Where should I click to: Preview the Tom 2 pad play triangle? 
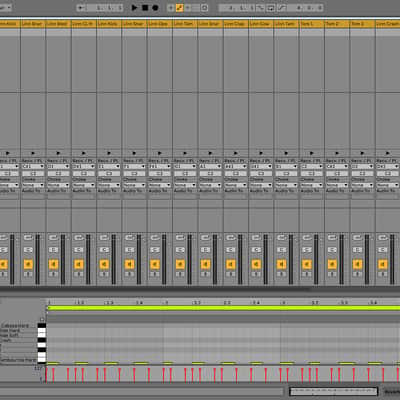(x=337, y=153)
